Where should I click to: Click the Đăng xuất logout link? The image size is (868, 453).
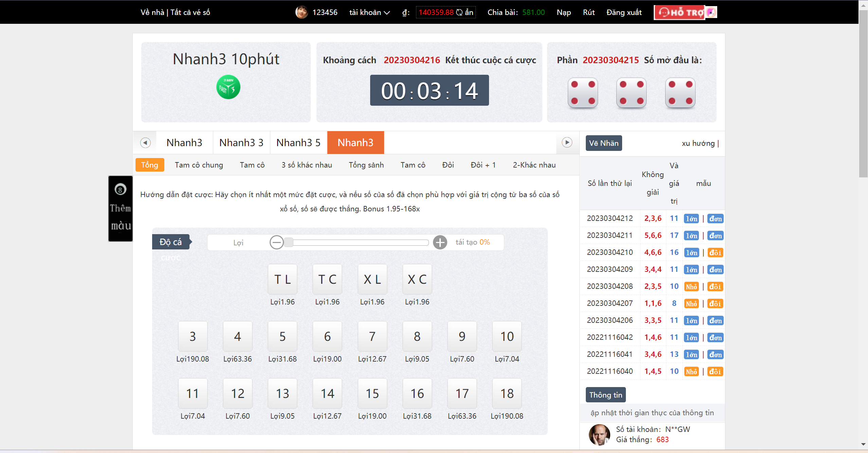click(x=624, y=13)
